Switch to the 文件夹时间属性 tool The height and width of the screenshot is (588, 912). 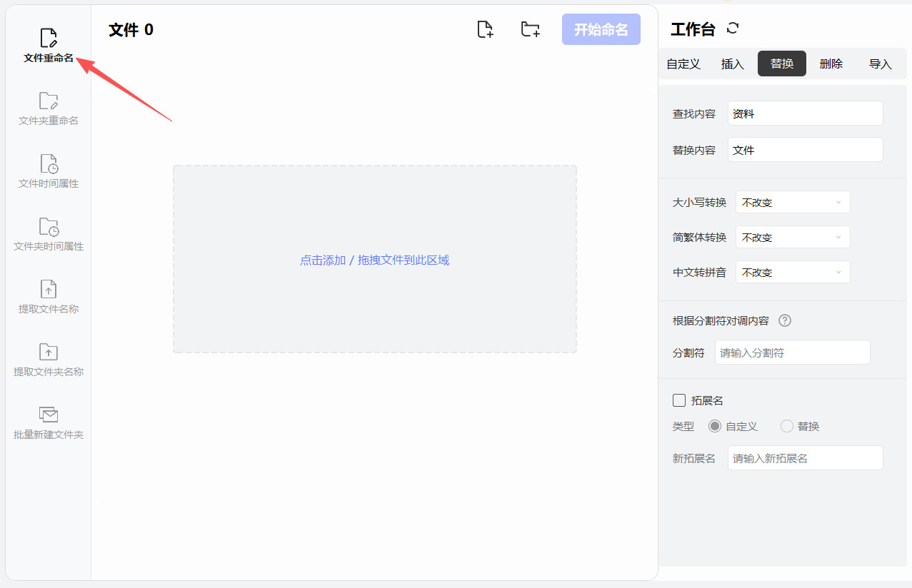click(x=49, y=235)
